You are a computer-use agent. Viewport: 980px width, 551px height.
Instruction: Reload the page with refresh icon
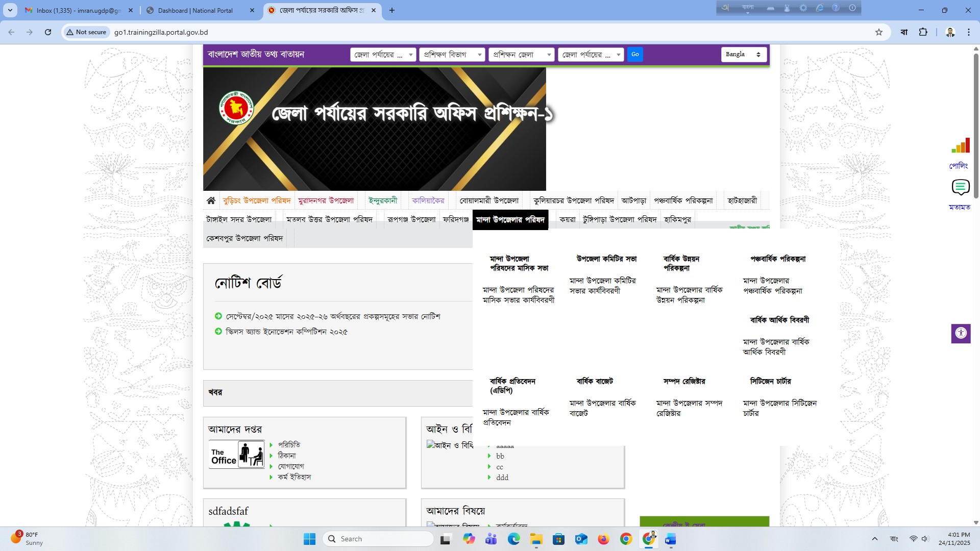[48, 32]
